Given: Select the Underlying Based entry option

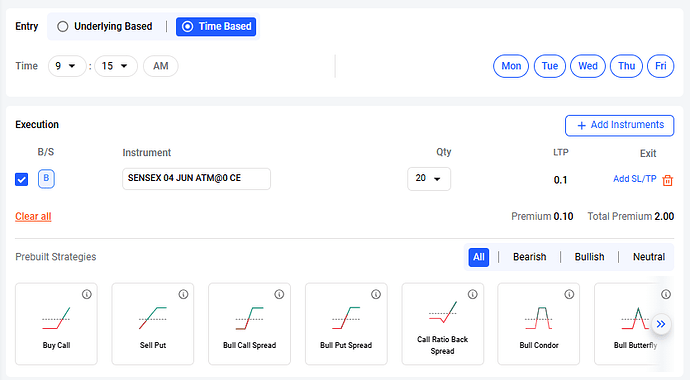Looking at the screenshot, I should click(105, 26).
